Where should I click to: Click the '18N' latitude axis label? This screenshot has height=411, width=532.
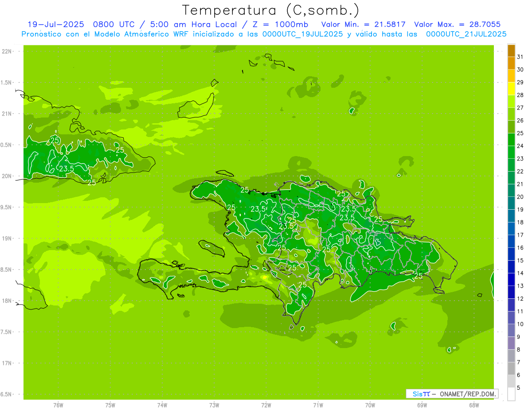coord(7,301)
